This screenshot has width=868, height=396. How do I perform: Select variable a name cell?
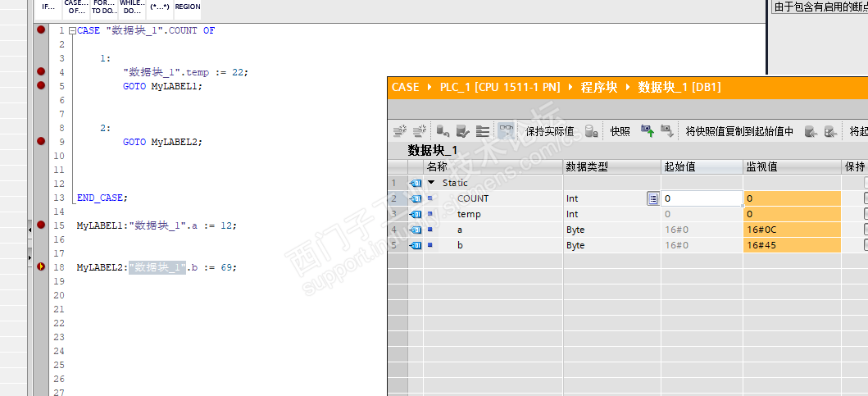(460, 230)
